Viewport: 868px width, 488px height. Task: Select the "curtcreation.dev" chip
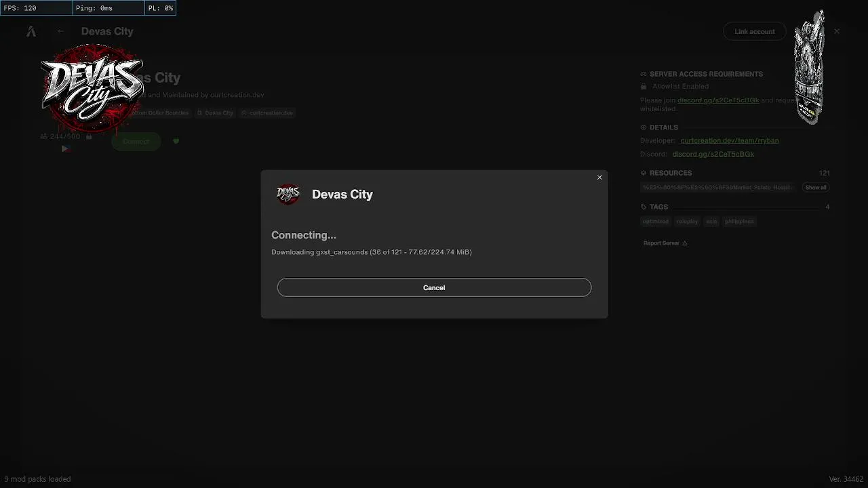pos(267,113)
